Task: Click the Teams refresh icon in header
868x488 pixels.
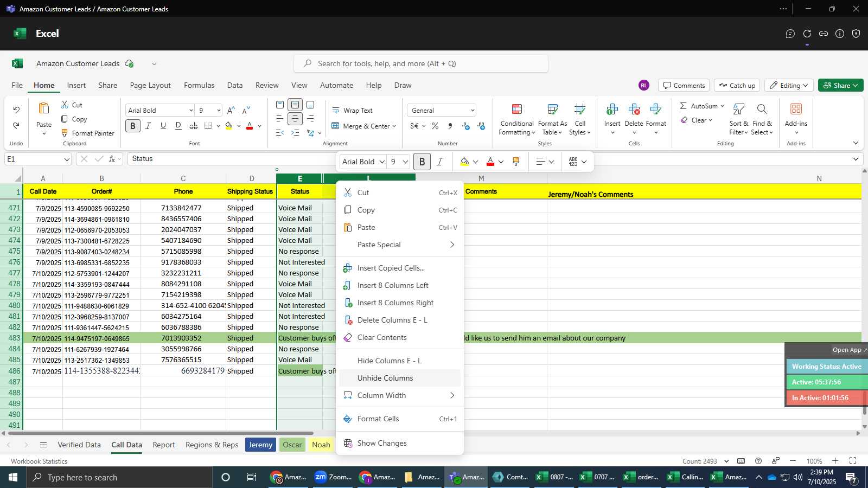Action: (807, 34)
